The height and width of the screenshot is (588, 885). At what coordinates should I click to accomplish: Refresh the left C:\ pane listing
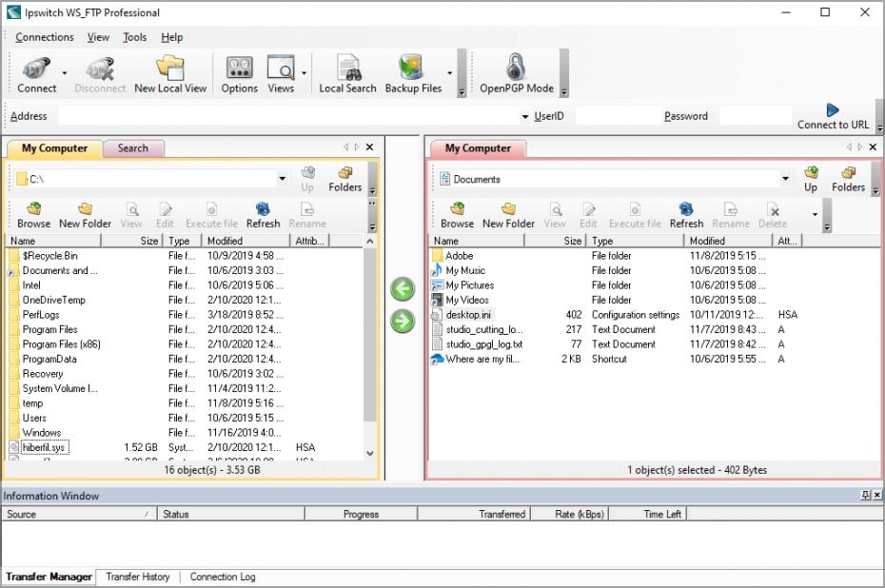coord(263,216)
